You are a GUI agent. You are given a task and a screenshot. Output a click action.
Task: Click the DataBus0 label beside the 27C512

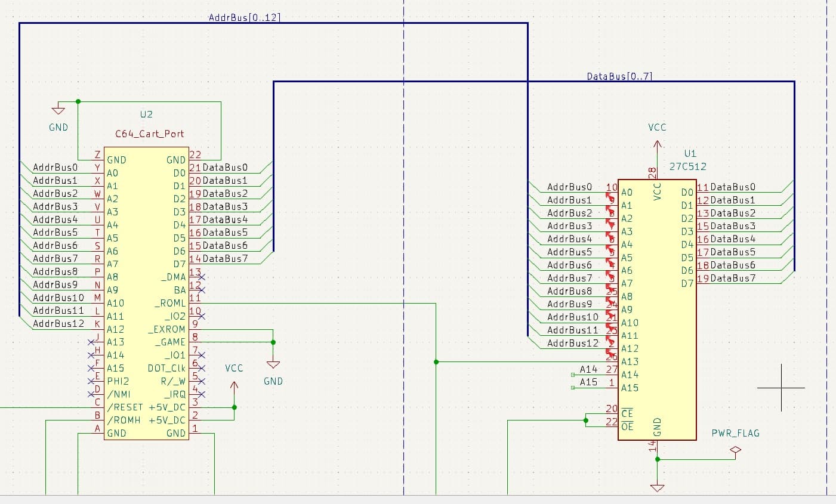click(x=731, y=187)
